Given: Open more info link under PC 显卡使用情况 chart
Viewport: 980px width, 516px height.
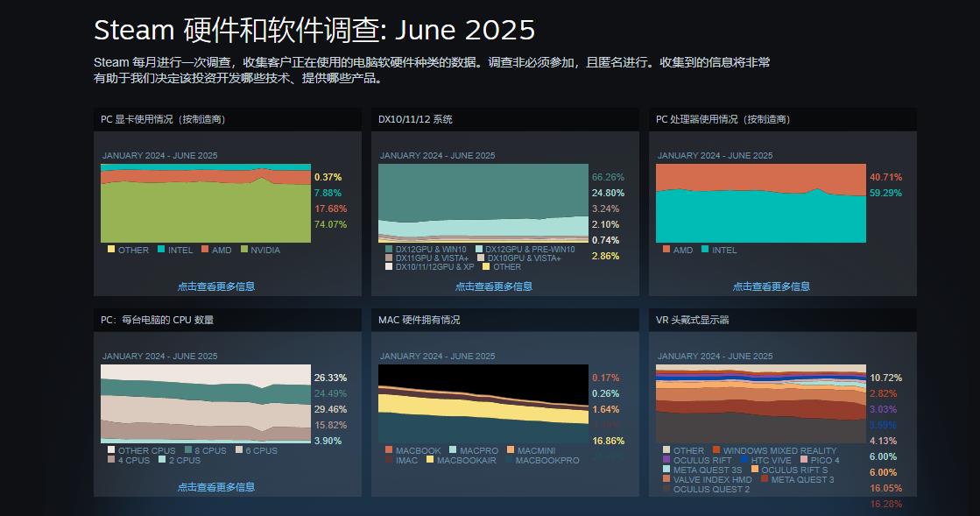Looking at the screenshot, I should tap(216, 286).
